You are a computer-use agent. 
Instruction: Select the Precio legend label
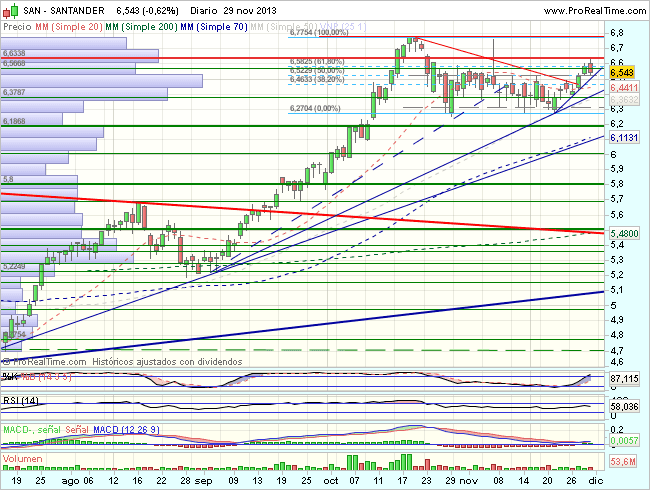(x=17, y=27)
